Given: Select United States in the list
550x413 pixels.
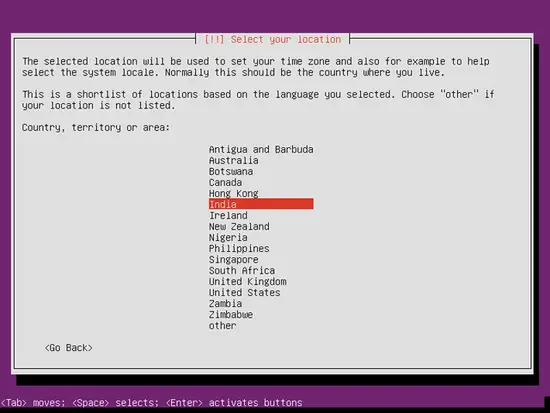Looking at the screenshot, I should (x=244, y=293).
